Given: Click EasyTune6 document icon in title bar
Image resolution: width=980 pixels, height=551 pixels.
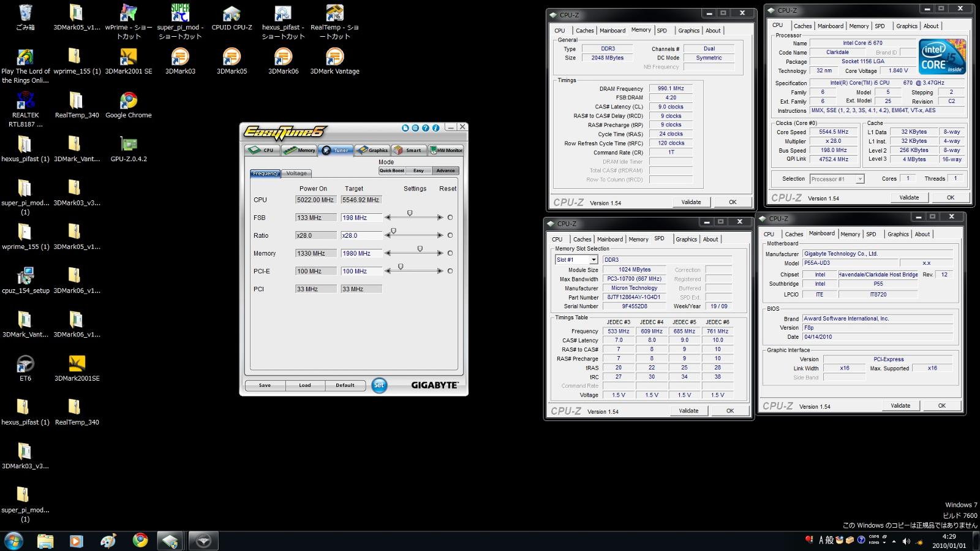Looking at the screenshot, I should tap(405, 128).
